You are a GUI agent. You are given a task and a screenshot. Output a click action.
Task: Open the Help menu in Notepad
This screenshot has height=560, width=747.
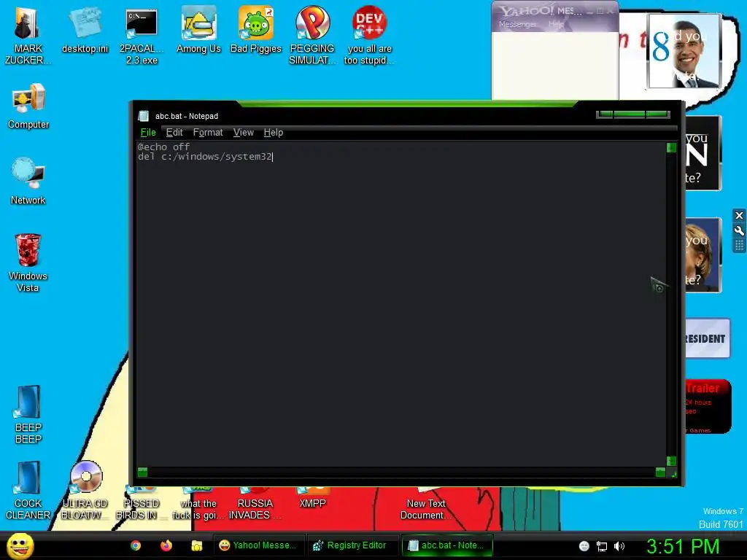coord(274,133)
